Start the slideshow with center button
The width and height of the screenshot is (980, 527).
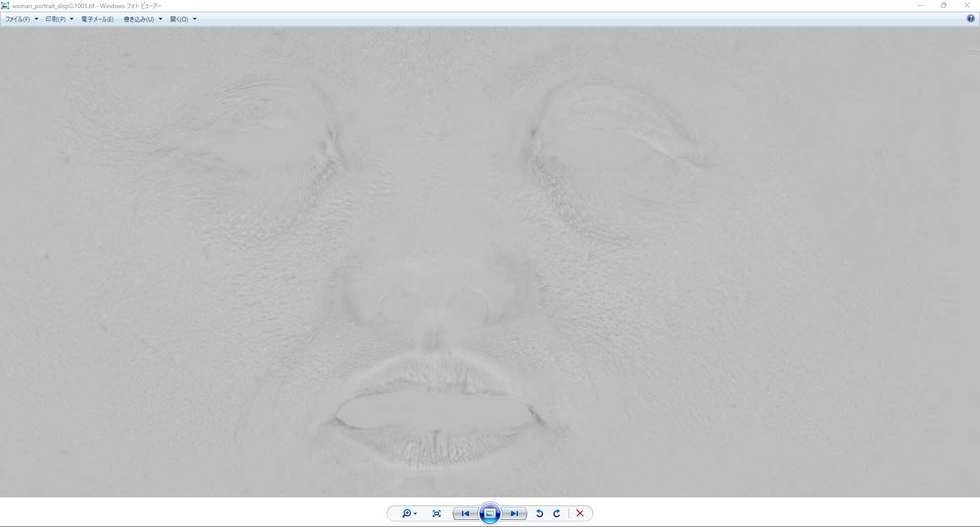(490, 513)
